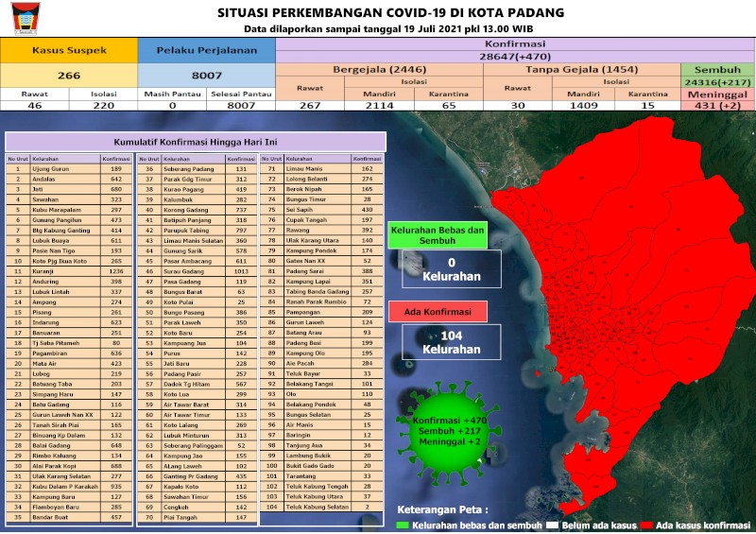This screenshot has height=534, width=756.
Task: Click the '104 Kelurahan' box
Action: coord(452,342)
